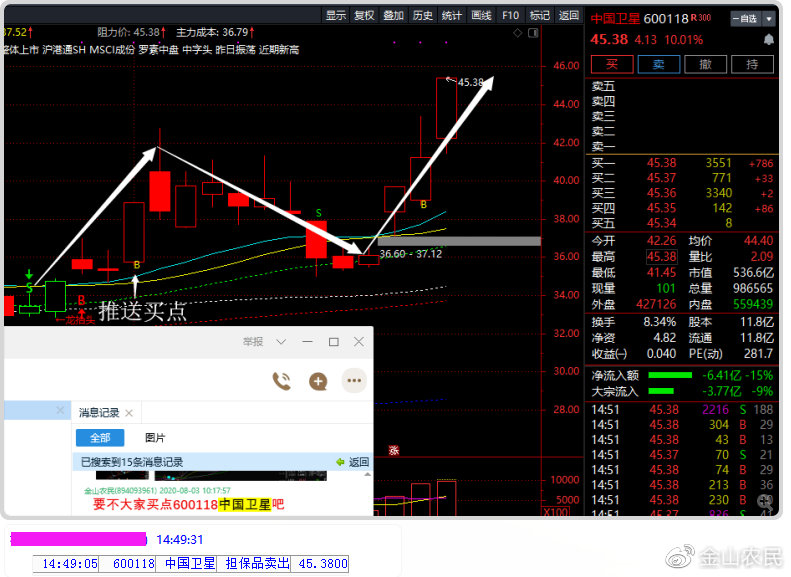Click the 45.3800 price in trade record
Image resolution: width=791 pixels, height=577 pixels.
point(323,563)
